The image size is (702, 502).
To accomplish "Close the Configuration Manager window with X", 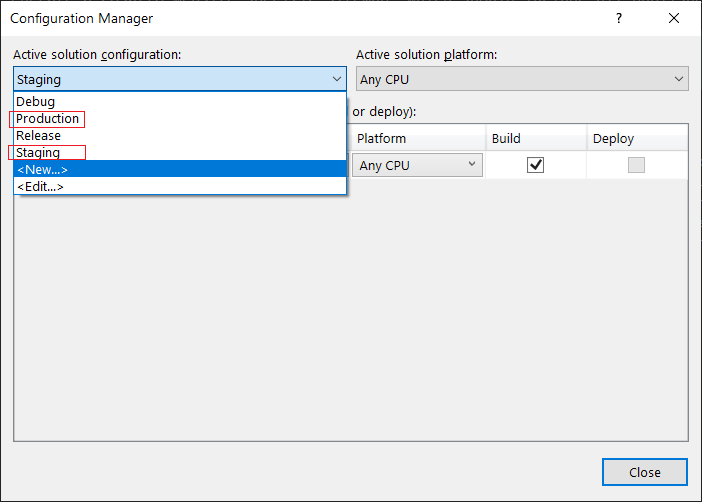I will 673,18.
